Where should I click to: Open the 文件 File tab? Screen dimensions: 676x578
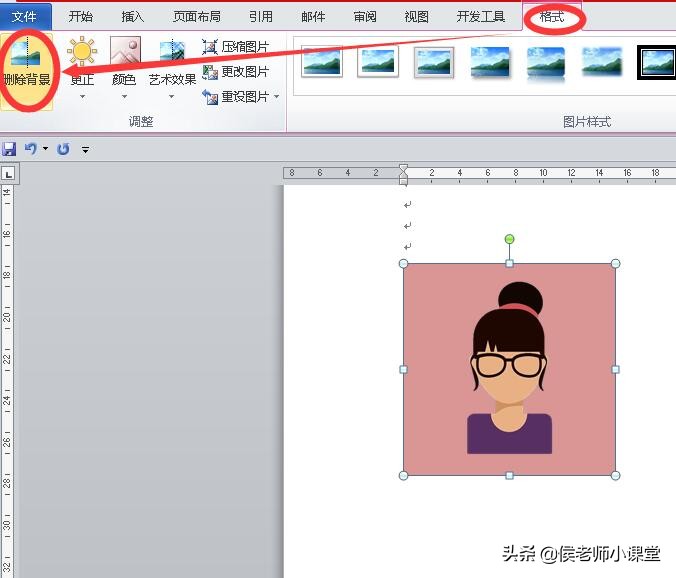coord(25,17)
